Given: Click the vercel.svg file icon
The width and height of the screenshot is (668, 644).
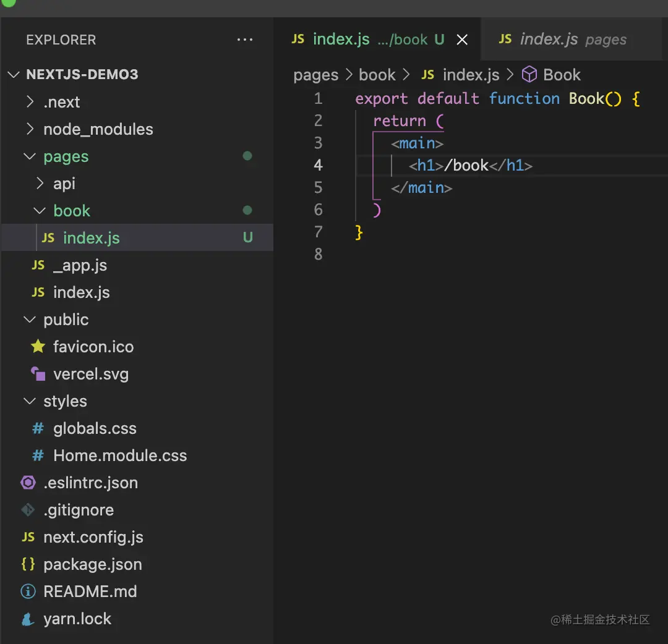Looking at the screenshot, I should (x=38, y=374).
